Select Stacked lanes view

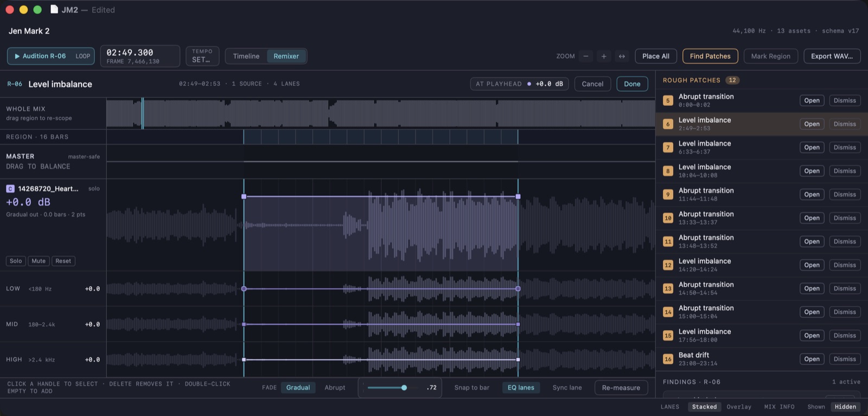pyautogui.click(x=704, y=407)
